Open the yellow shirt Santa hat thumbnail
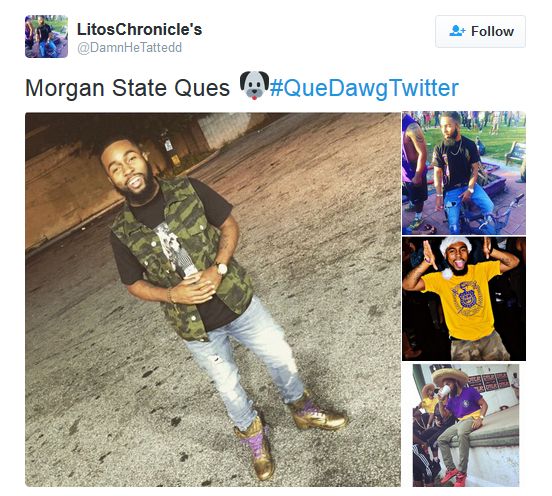The image size is (552, 496). (464, 299)
